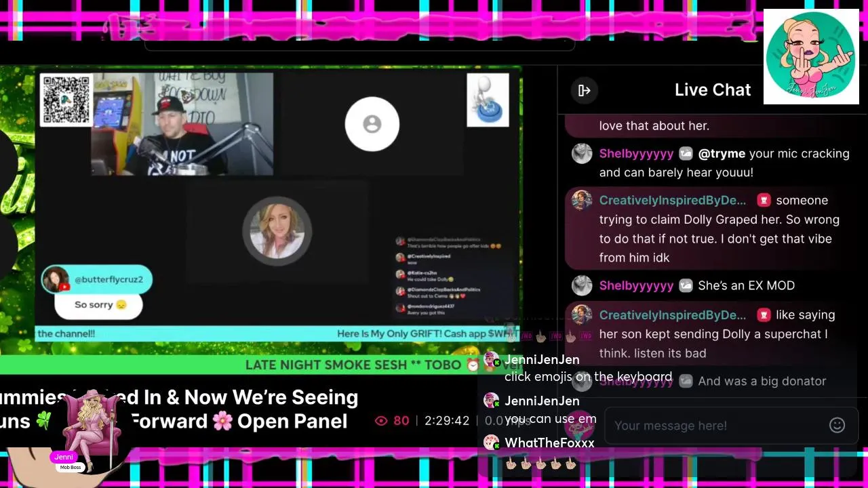868x488 pixels.
Task: Click the red badge beside 'someone'
Action: click(x=764, y=201)
